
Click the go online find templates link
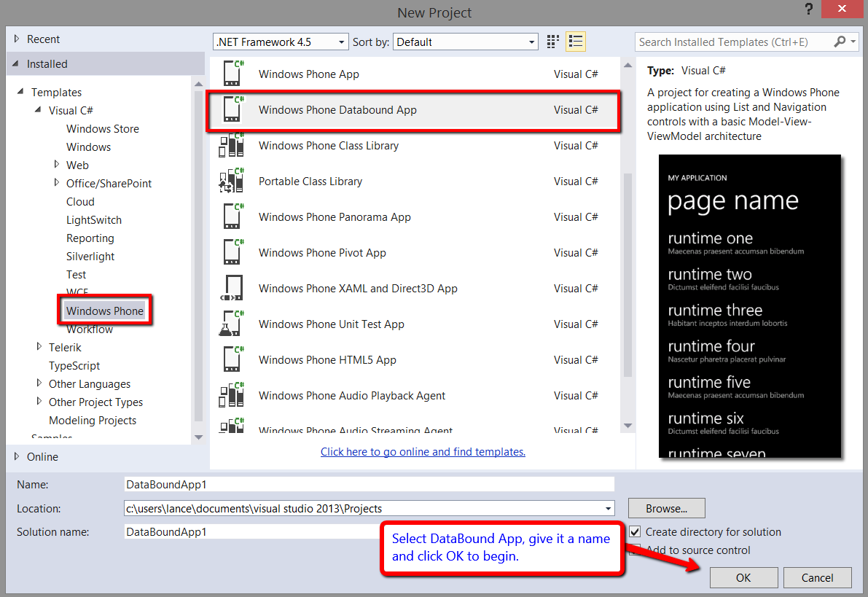pos(423,452)
